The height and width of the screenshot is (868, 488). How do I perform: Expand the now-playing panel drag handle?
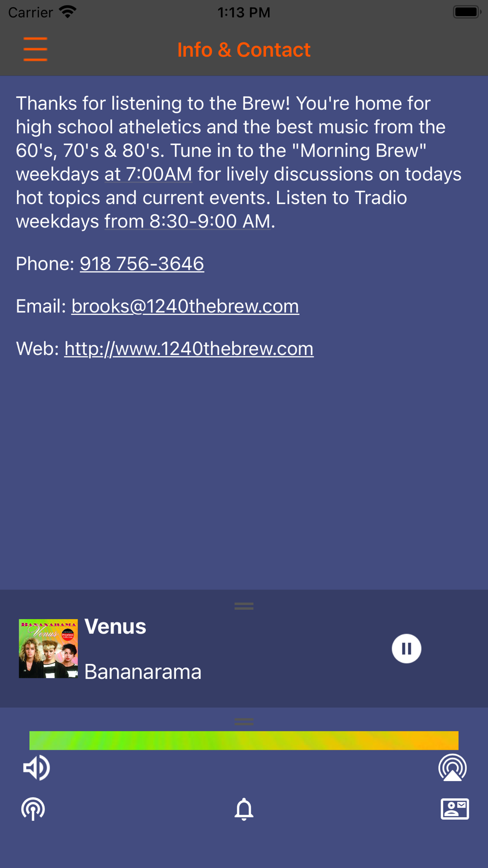pyautogui.click(x=244, y=606)
